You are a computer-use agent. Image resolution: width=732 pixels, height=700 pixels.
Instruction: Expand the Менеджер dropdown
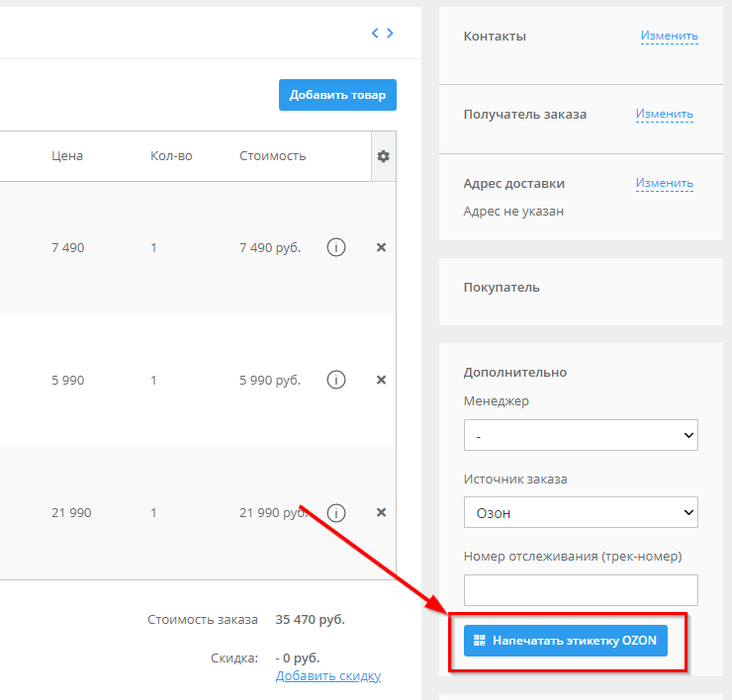coord(581,435)
